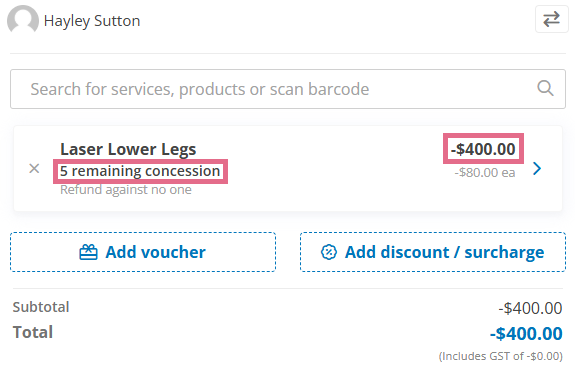Screen dimensions: 575x368
Task: Click the Includes GST note
Action: point(501,356)
